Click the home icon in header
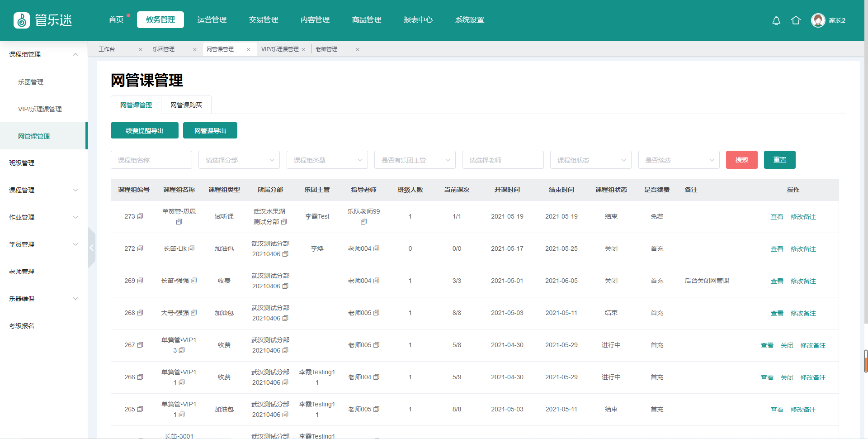868x439 pixels. (796, 20)
